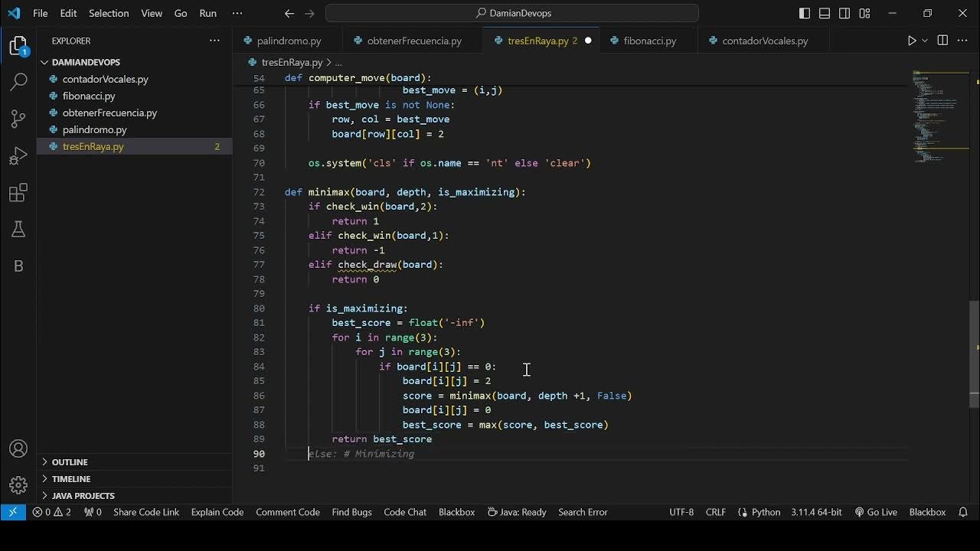Run Python file with play icon
Viewport: 980px width, 551px height.
(912, 41)
